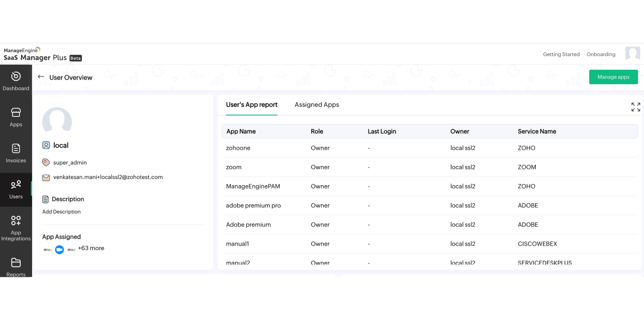The image size is (644, 320).
Task: Switch to the User's App report tab
Action: pyautogui.click(x=252, y=105)
